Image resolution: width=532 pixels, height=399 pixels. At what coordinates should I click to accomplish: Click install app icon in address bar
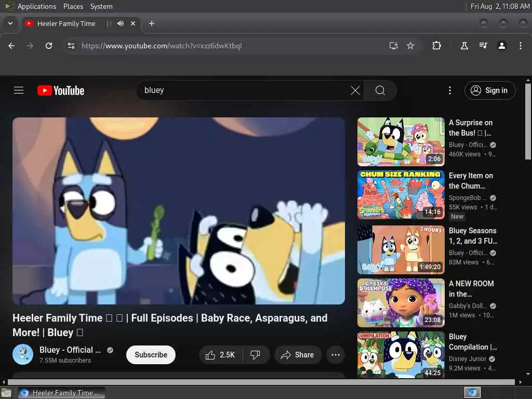click(x=394, y=46)
